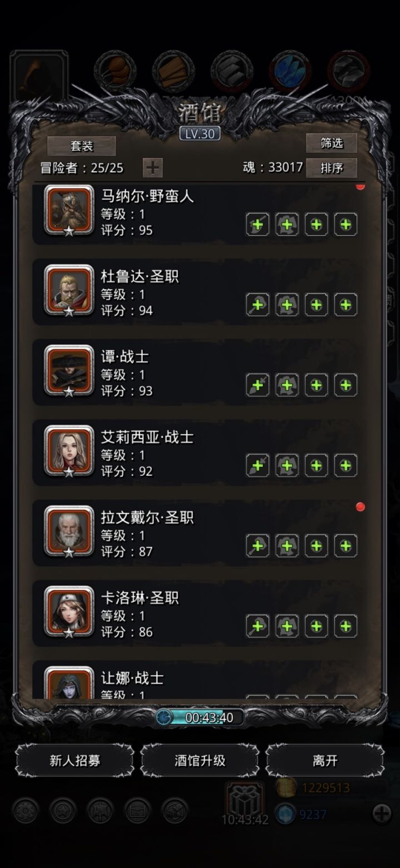Click 酒馆升级 upgrade button
This screenshot has height=868, width=400.
200,761
